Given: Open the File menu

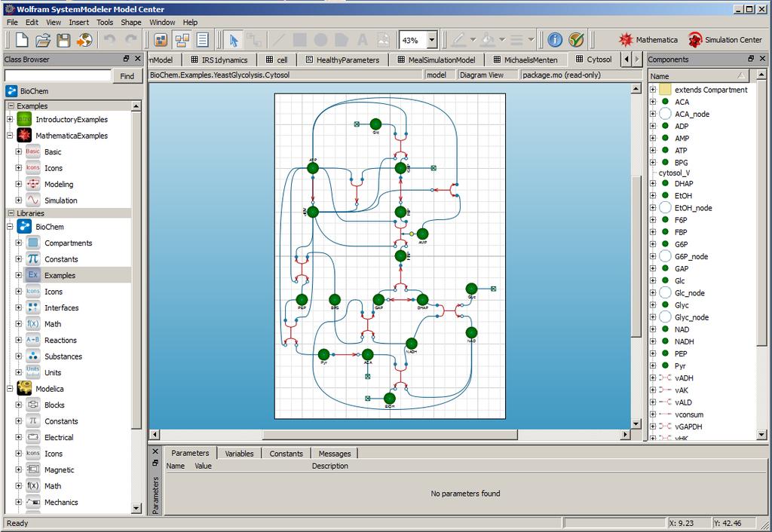Looking at the screenshot, I should coord(12,22).
